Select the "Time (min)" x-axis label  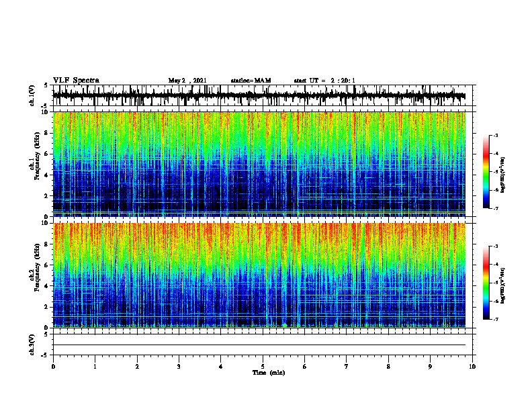pyautogui.click(x=269, y=373)
